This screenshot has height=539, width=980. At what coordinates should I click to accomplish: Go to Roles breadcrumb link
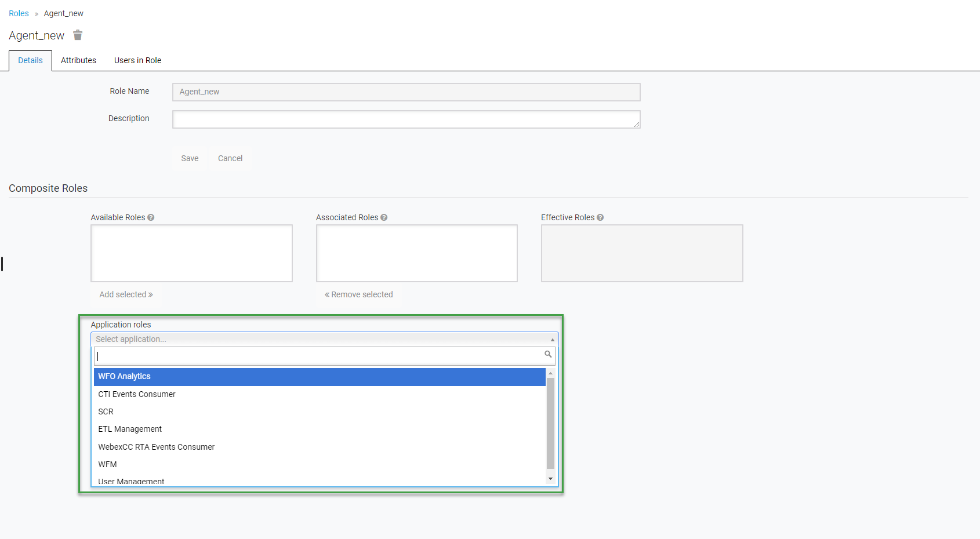pyautogui.click(x=19, y=13)
